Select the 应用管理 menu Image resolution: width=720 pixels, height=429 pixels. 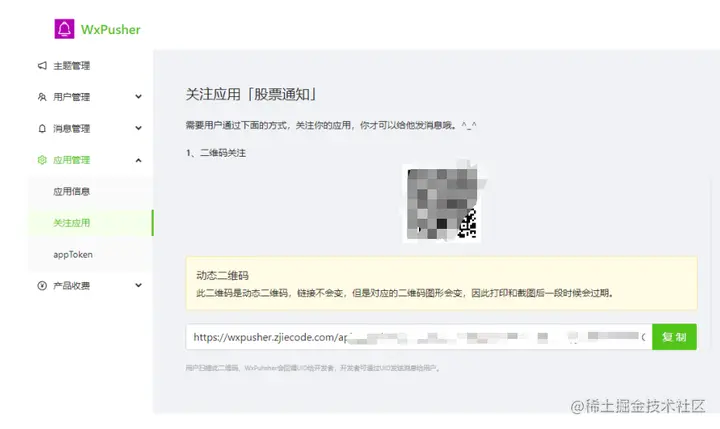(x=72, y=160)
